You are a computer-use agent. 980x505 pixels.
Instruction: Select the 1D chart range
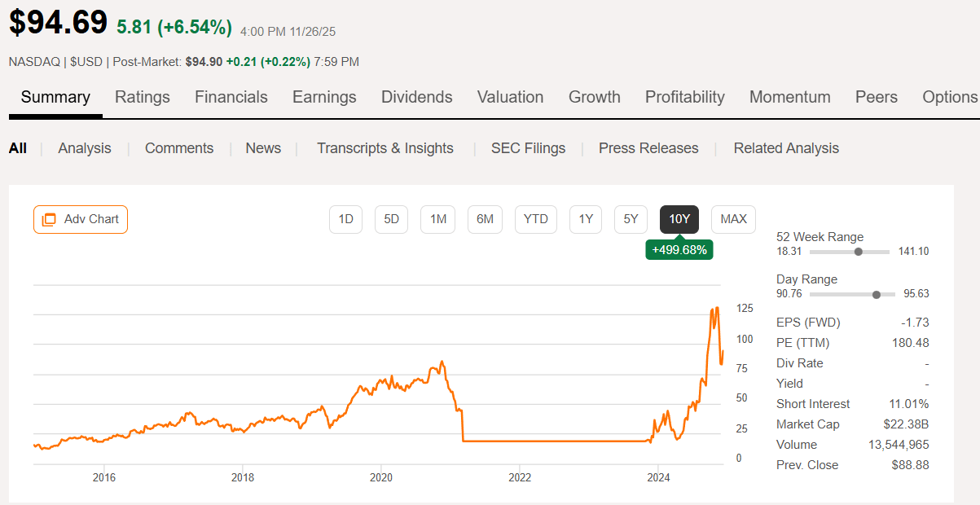tap(345, 219)
